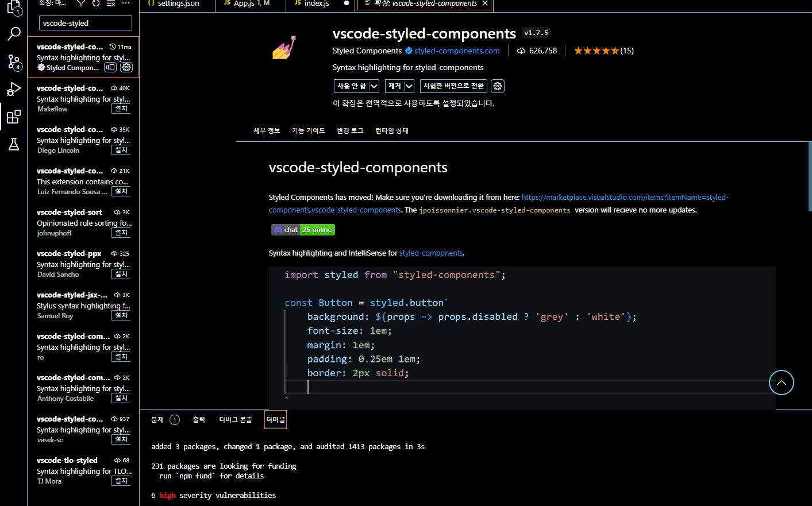Select the vscode-tlo-styled list entry
This screenshot has height=506, width=812.
coord(83,470)
